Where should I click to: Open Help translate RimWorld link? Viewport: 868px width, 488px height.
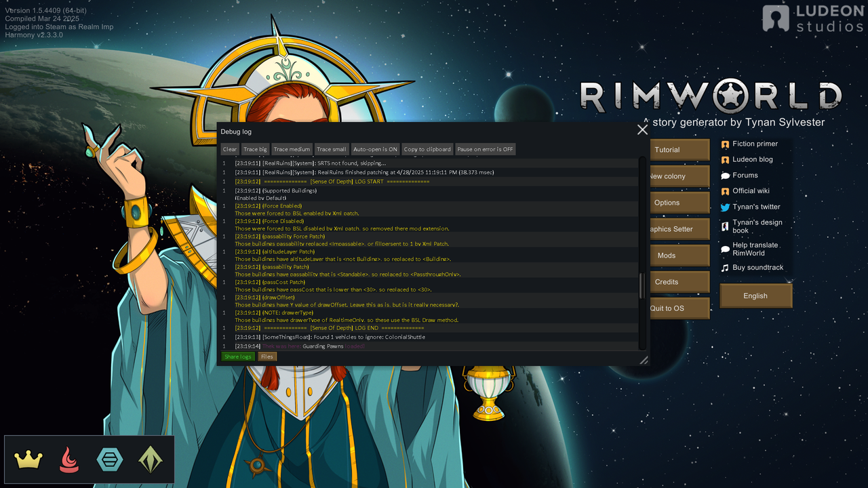(x=755, y=249)
